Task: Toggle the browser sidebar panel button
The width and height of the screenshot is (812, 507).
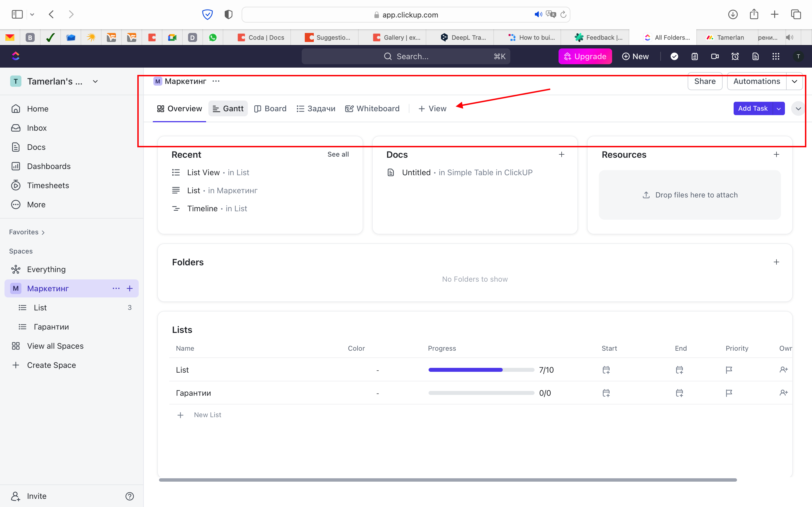Action: pos(17,14)
